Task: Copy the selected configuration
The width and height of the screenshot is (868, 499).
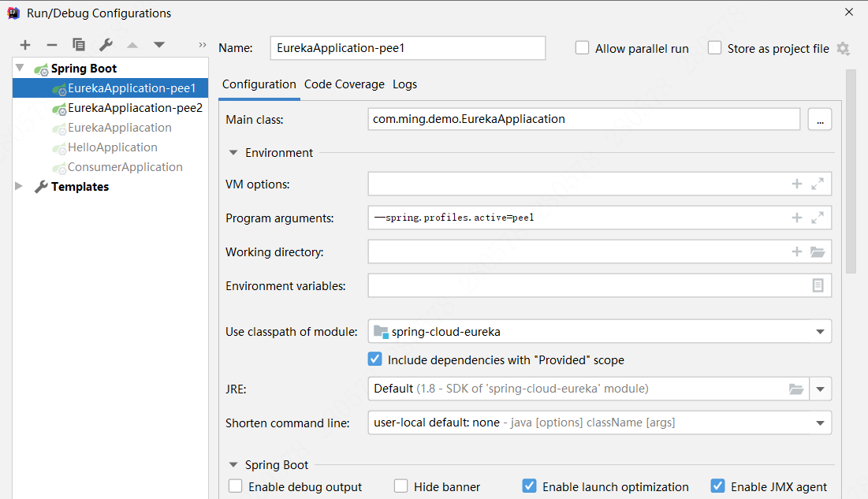Action: point(79,45)
